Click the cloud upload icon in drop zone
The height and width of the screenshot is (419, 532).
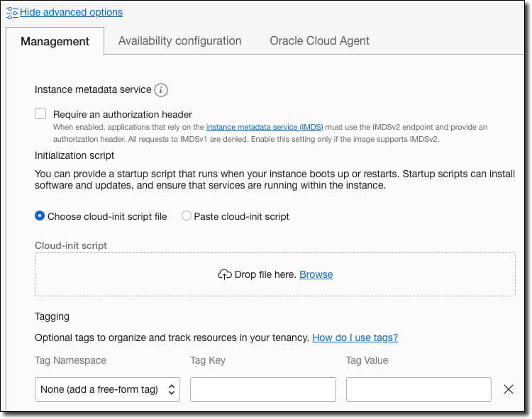tap(224, 274)
